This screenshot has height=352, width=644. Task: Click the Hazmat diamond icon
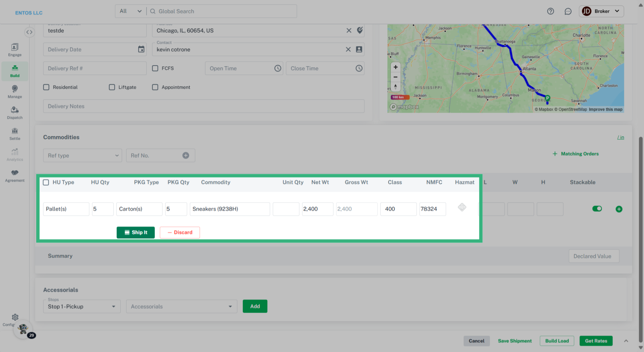[x=462, y=207]
